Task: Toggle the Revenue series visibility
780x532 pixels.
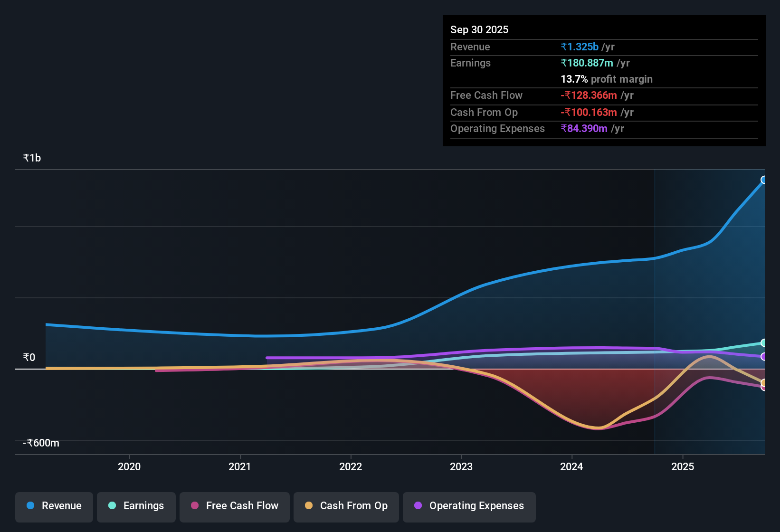Action: click(x=54, y=506)
